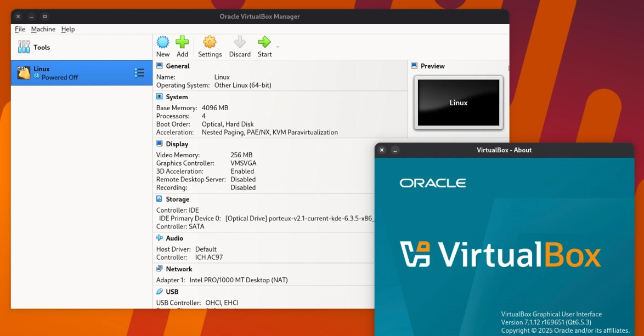Click the Discard saved state toolbar icon
The image size is (644, 336).
[240, 42]
